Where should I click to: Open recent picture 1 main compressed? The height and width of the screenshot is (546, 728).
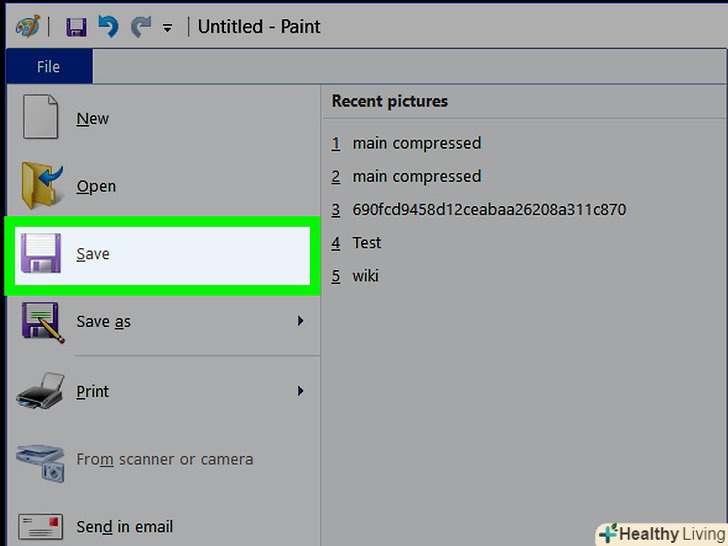416,143
